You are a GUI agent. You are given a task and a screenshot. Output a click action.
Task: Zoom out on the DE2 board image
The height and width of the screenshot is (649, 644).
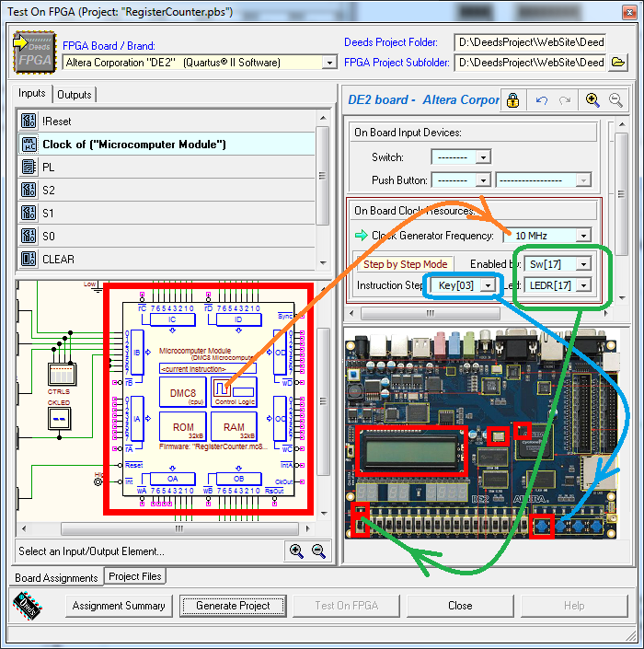point(615,99)
